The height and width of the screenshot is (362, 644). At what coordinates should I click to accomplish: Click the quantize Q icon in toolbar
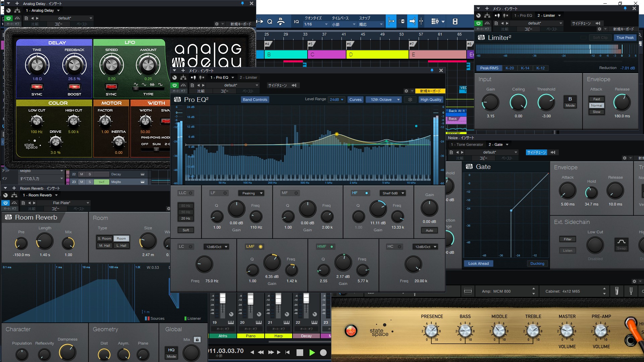click(270, 21)
